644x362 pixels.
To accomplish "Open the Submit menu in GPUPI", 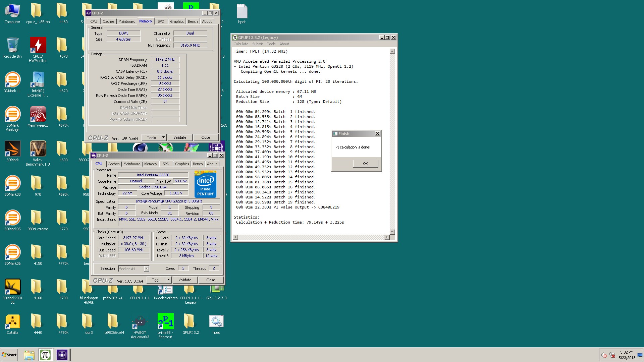I will coord(258,44).
